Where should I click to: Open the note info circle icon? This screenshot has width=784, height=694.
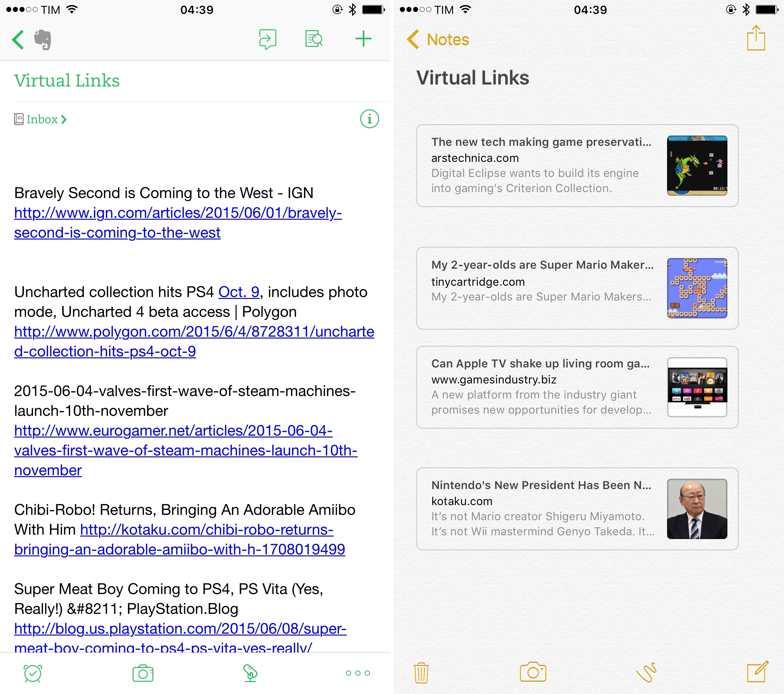point(369,119)
